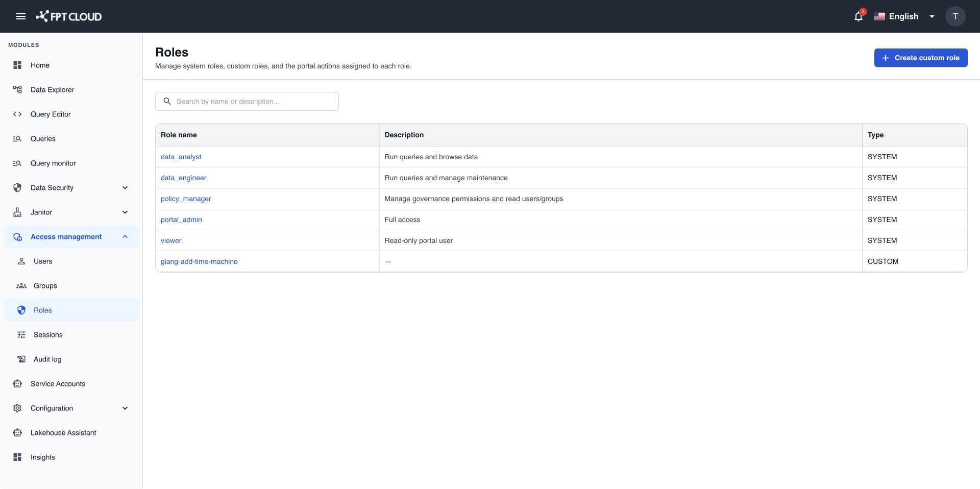Go to Groups in the sidebar
The width and height of the screenshot is (980, 489).
point(71,286)
